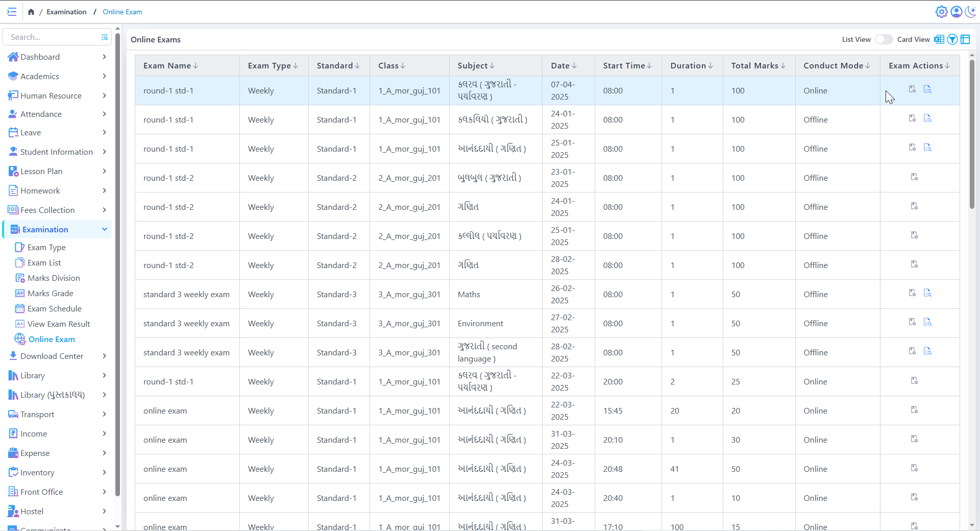Open Exam Schedule in sidebar

[x=54, y=308]
